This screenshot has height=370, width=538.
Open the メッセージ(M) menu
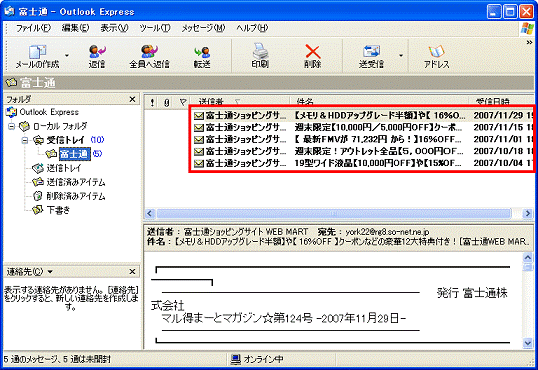coord(203,28)
